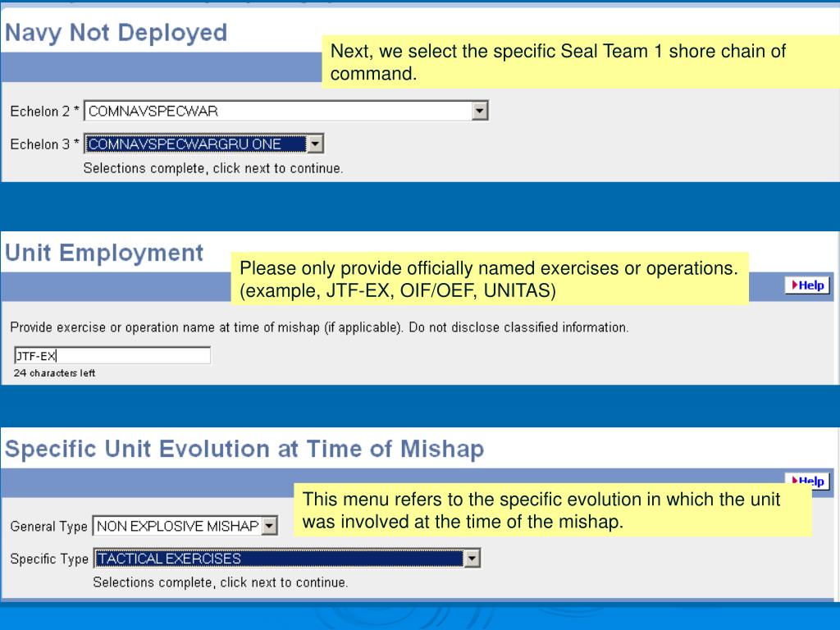Screen dimensions: 840x630
Task: Click the Specific Type label
Action: click(49, 559)
